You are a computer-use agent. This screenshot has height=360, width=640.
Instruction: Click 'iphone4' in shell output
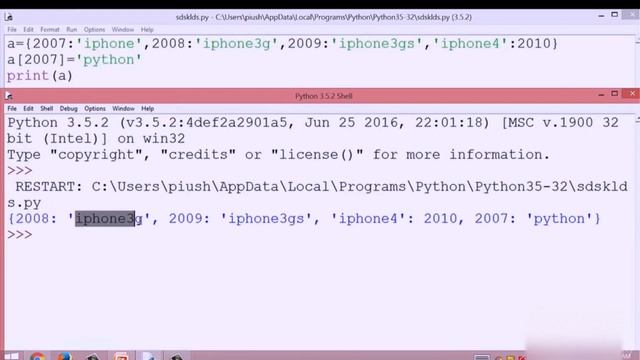point(368,219)
